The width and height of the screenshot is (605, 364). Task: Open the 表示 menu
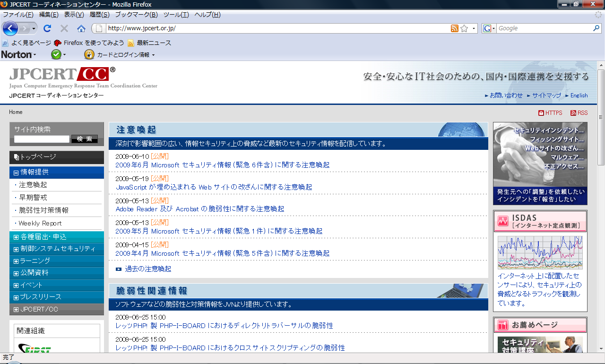pyautogui.click(x=74, y=15)
